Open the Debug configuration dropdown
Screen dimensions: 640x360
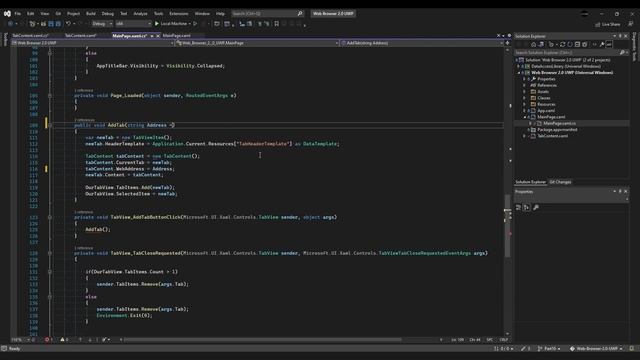point(102,24)
